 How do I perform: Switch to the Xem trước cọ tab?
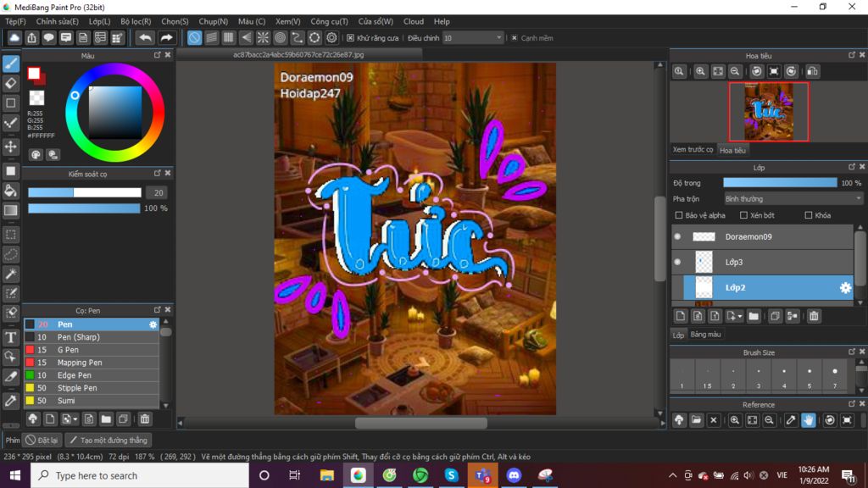click(693, 150)
